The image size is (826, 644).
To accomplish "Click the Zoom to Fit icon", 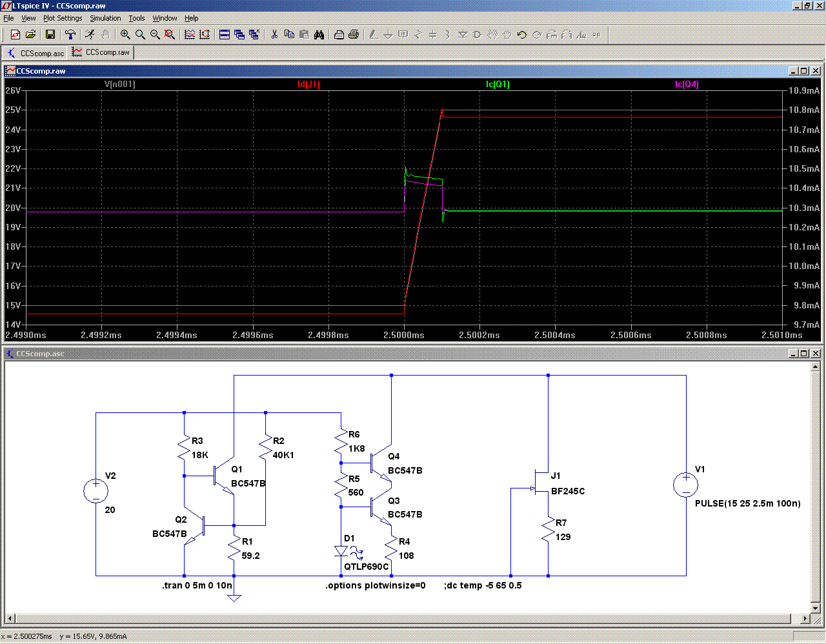I will pos(170,34).
